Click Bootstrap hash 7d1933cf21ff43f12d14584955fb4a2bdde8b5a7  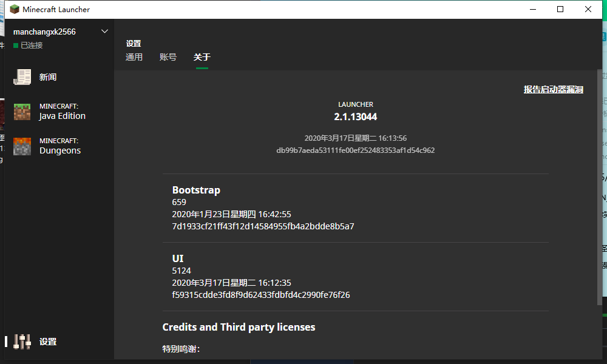pyautogui.click(x=263, y=226)
